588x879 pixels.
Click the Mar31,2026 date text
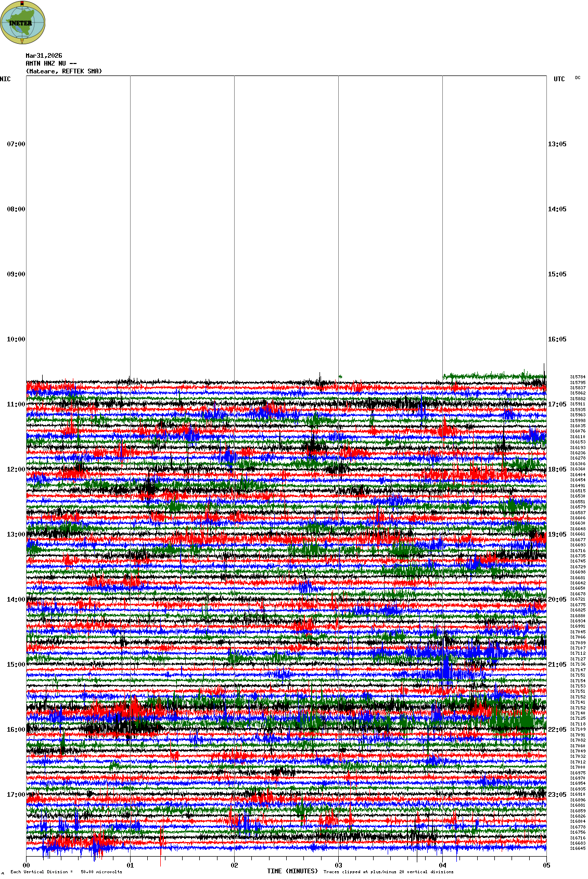point(44,56)
